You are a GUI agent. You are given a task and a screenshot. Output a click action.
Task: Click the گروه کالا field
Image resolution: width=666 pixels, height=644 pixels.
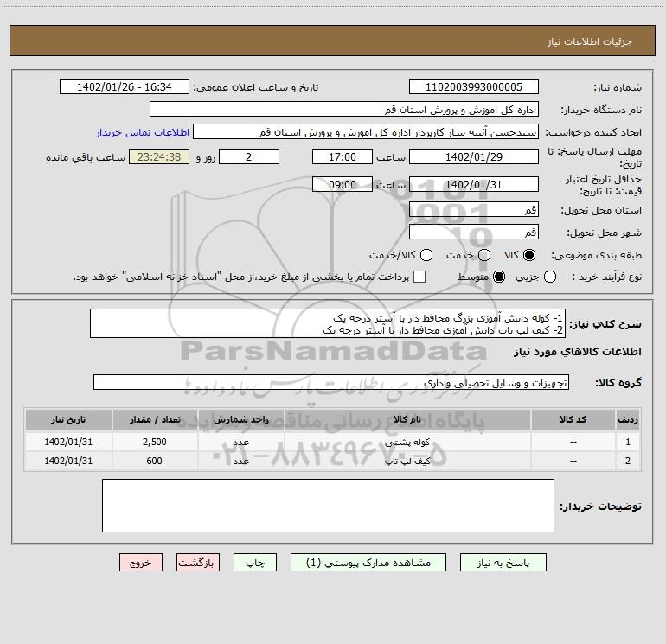(x=331, y=382)
